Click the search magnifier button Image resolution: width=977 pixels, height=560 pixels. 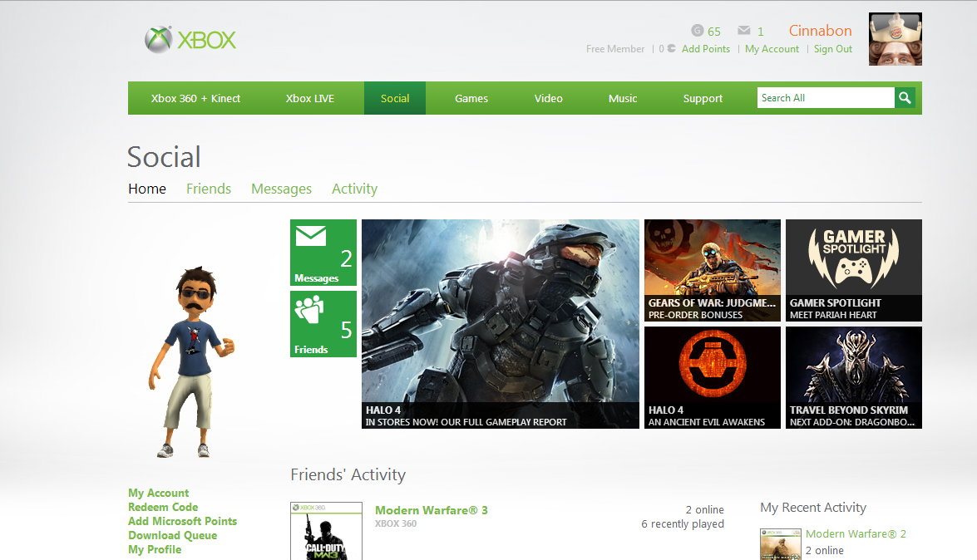pos(905,98)
